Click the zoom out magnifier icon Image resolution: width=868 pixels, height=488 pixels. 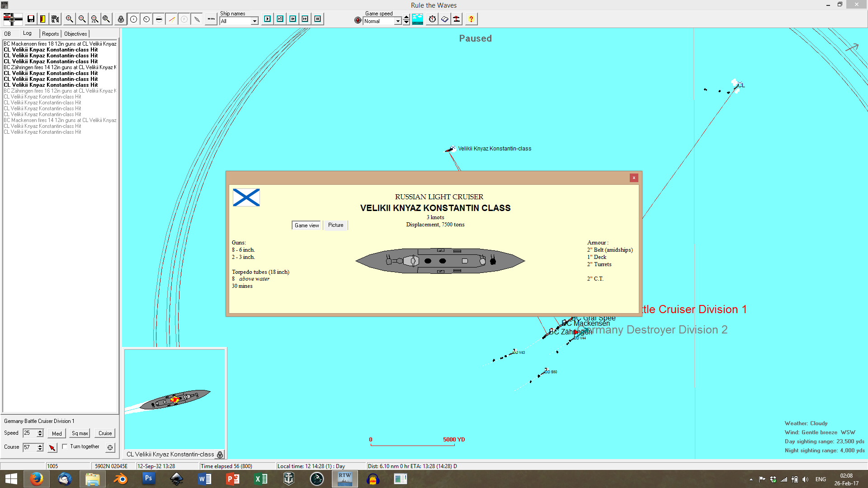(82, 19)
